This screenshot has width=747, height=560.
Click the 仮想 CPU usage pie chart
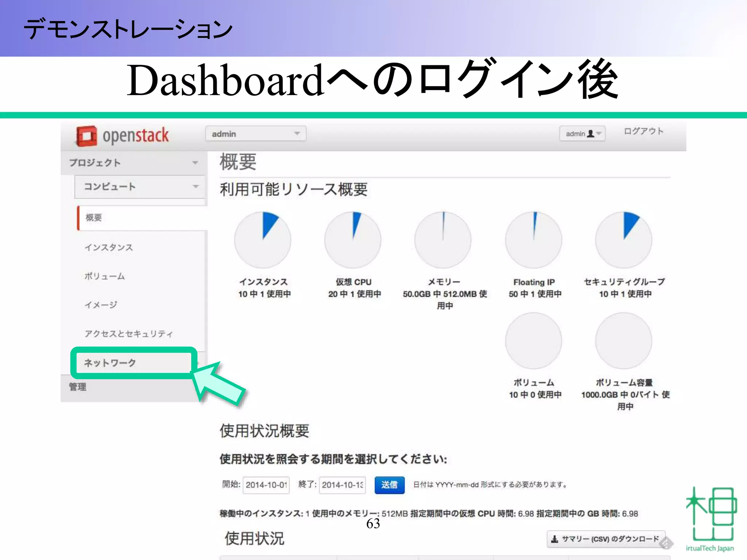[x=353, y=240]
